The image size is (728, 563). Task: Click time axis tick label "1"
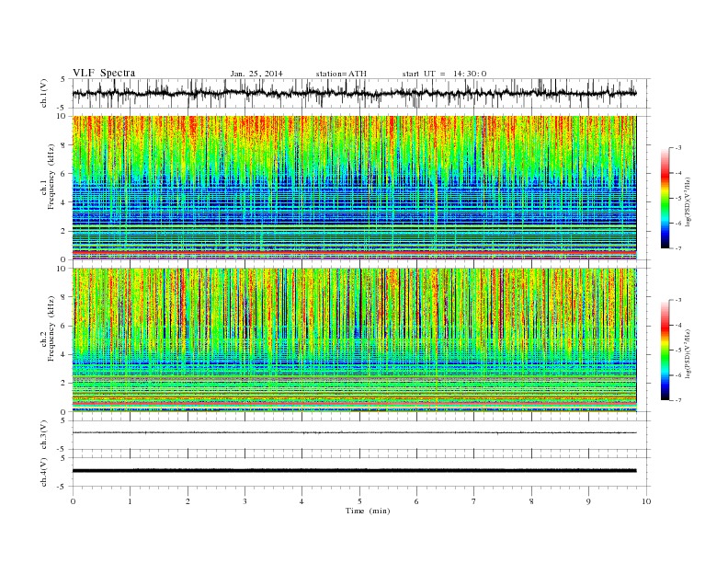coord(130,501)
